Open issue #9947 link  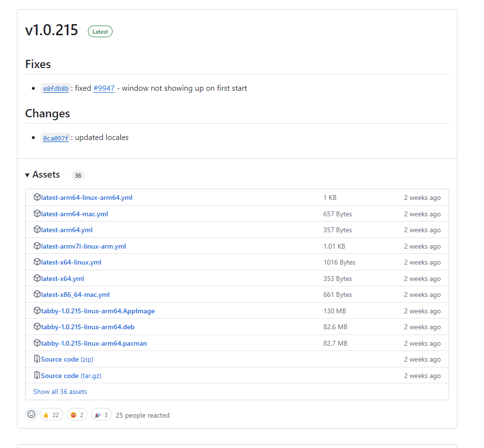tap(104, 88)
